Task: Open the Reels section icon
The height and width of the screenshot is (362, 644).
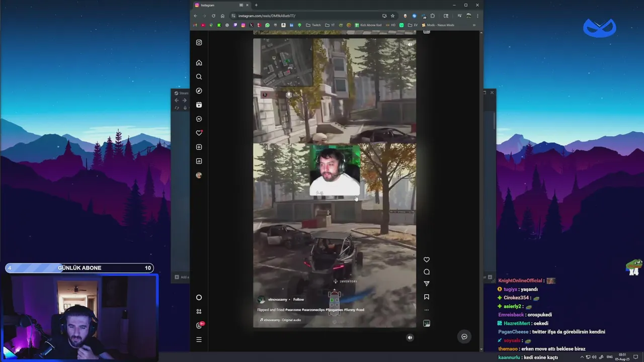Action: click(199, 105)
